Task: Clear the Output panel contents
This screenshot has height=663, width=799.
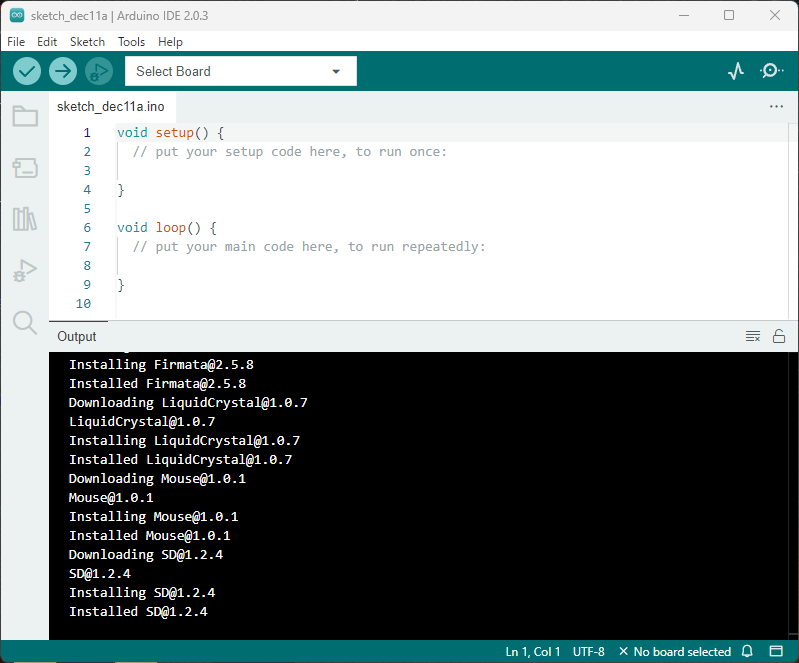Action: tap(753, 336)
